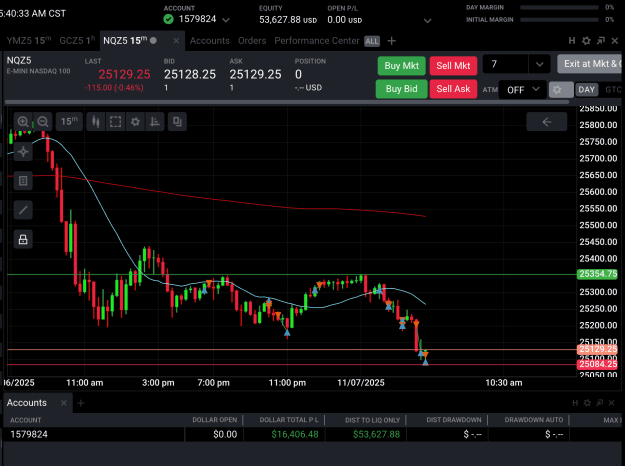The height and width of the screenshot is (466, 625).
Task: Toggle the lock drawings icon
Action: click(x=23, y=239)
